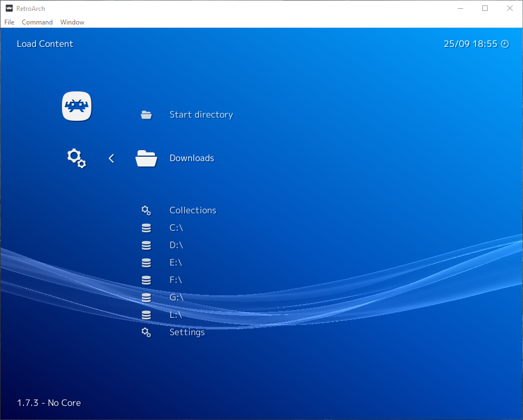Click the Start directory folder icon
The height and width of the screenshot is (420, 523).
click(x=146, y=115)
